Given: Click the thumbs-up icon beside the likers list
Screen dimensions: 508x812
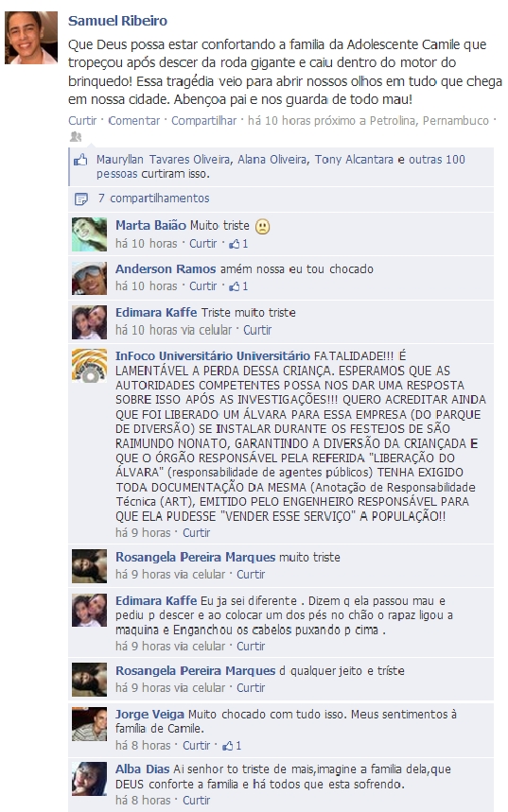Looking at the screenshot, I should coord(80,160).
